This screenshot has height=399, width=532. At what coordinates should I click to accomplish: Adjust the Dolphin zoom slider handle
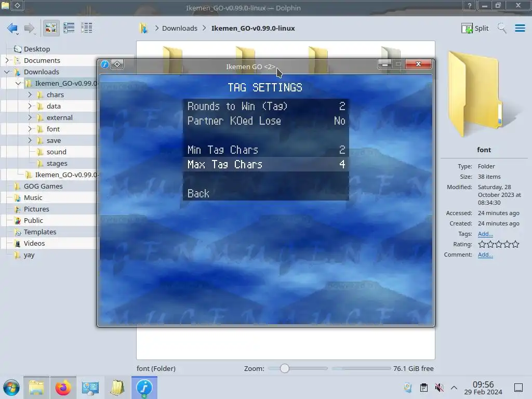coord(285,368)
